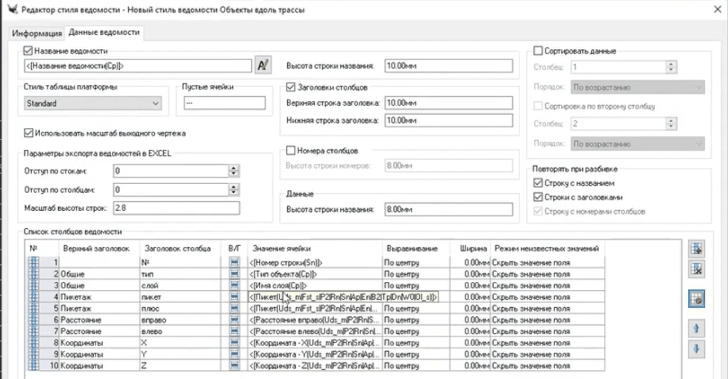
Task: Move selected column up with arrow icon
Action: (696, 328)
